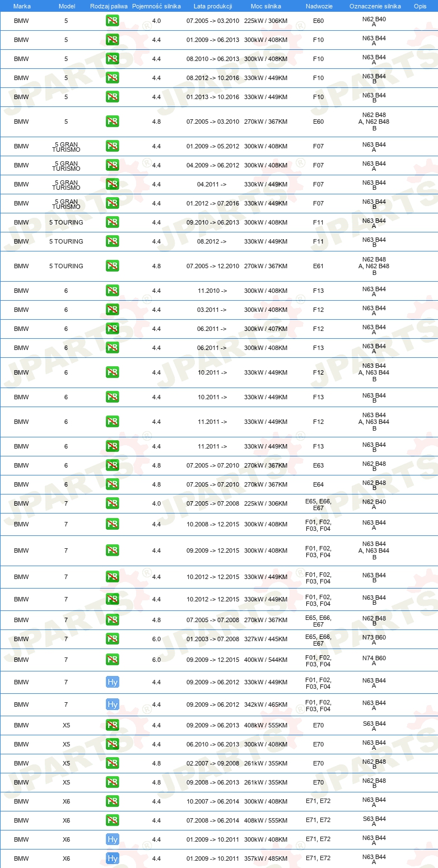Click the date range 01.2013 -> 10.2016
The height and width of the screenshot is (868, 438).
(213, 97)
